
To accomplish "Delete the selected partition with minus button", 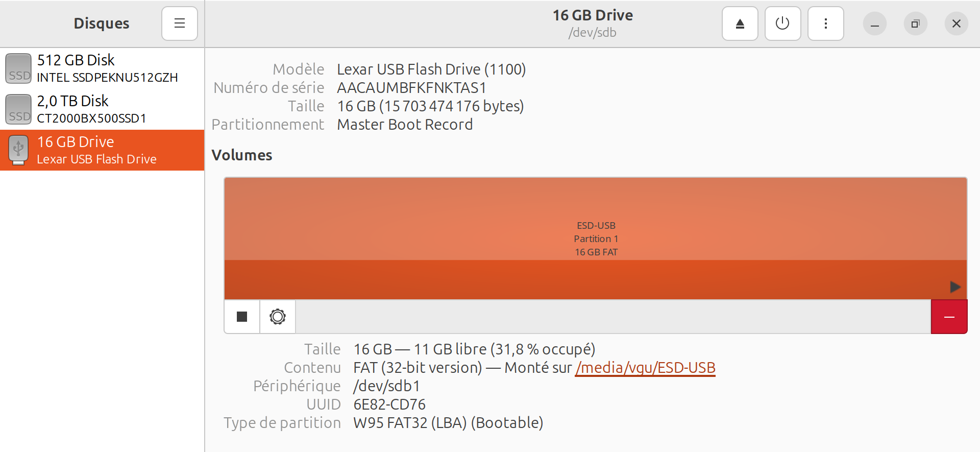I will click(x=949, y=317).
